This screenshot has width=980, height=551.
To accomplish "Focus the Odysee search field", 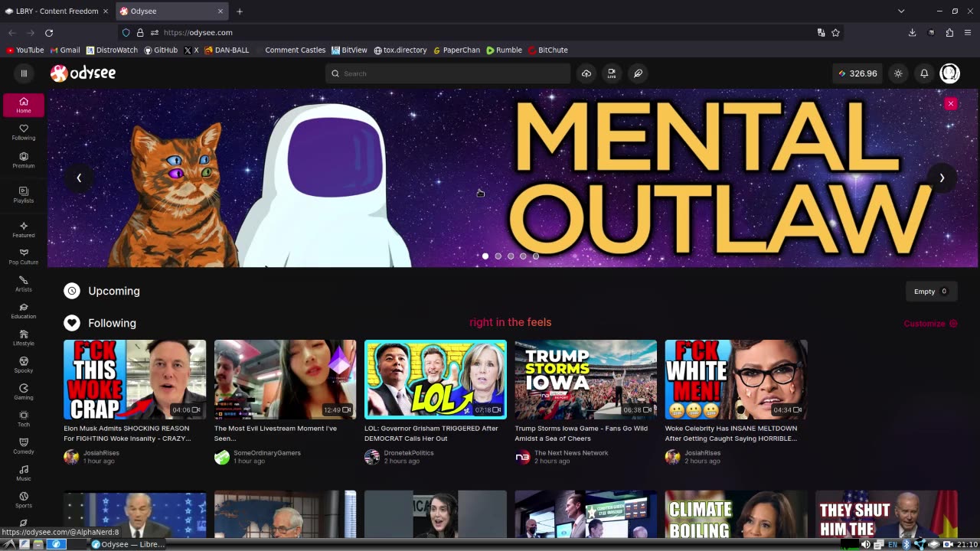I will (448, 73).
